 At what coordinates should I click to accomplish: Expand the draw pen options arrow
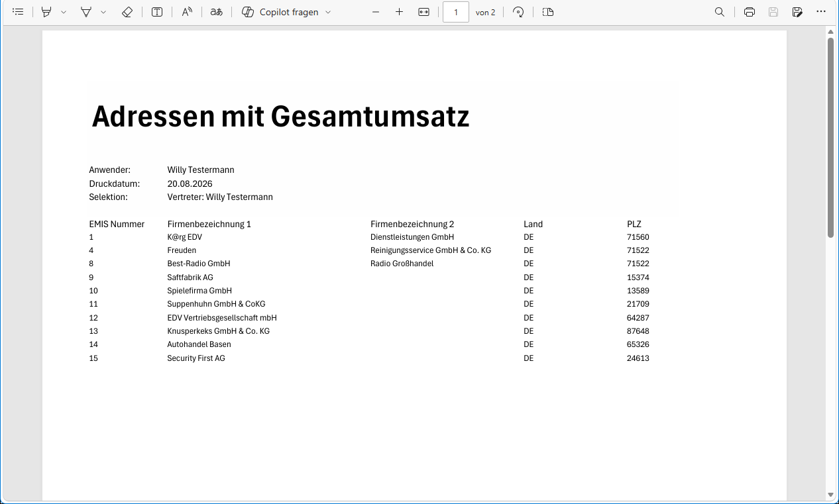tap(103, 12)
